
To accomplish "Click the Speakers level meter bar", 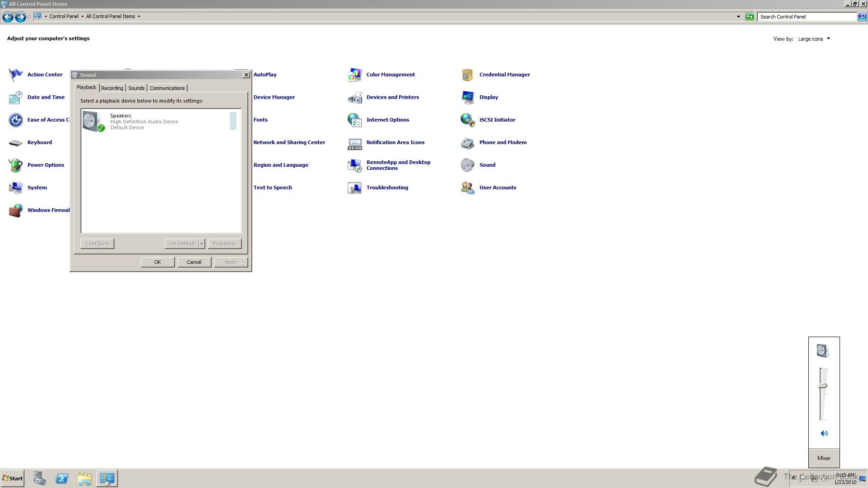I will (x=233, y=121).
